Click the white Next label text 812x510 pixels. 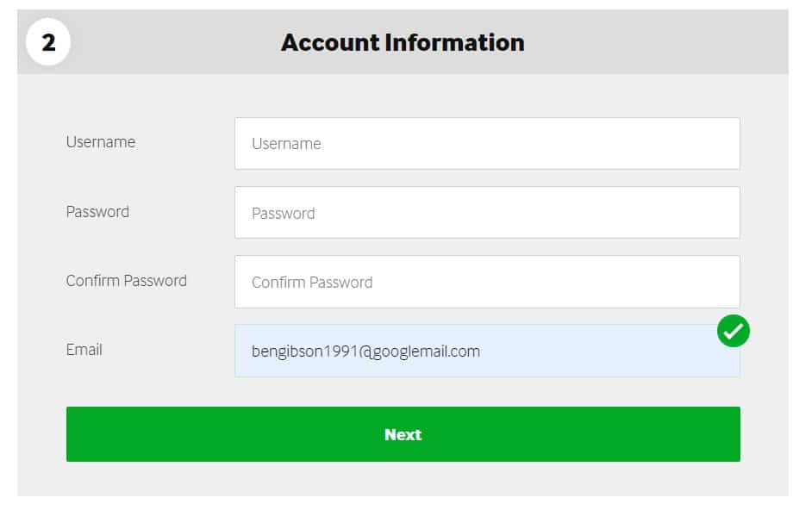(403, 434)
